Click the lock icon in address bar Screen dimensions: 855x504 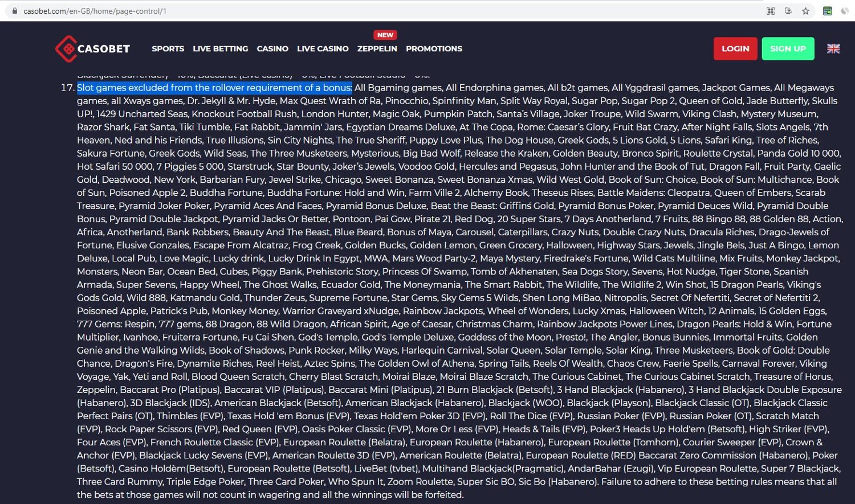(x=15, y=11)
